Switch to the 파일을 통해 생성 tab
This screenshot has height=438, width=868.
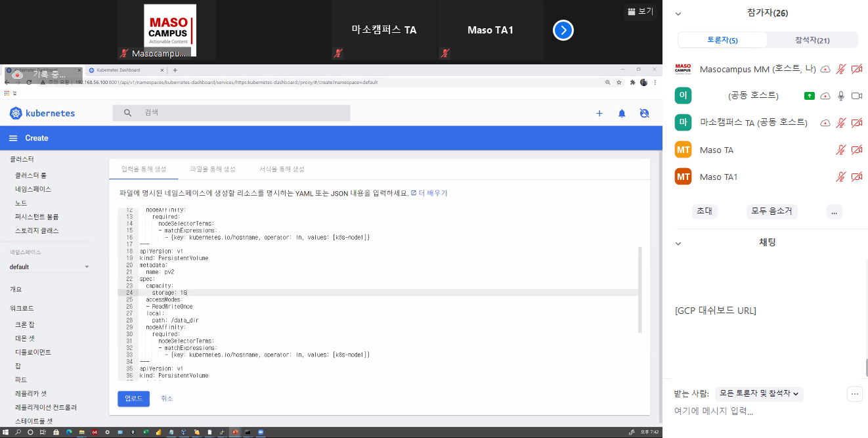tap(212, 169)
